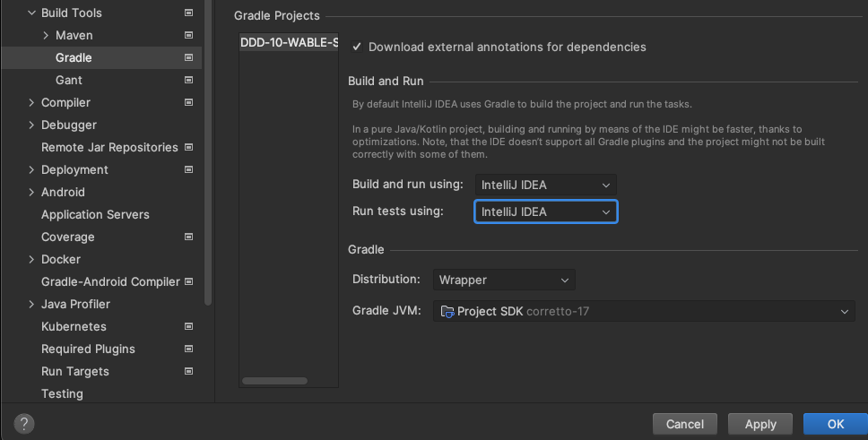The width and height of the screenshot is (868, 440).
Task: Open the Gradle Distribution dropdown
Action: click(x=504, y=280)
